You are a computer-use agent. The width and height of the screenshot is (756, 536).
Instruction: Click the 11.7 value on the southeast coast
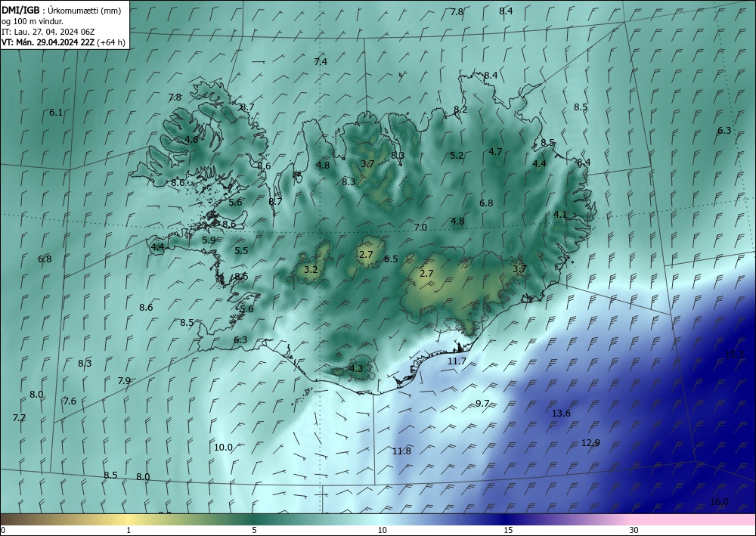(457, 361)
